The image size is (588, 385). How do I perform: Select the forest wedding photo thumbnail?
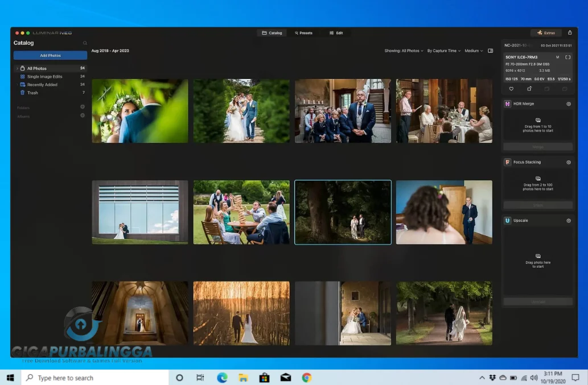tap(343, 212)
